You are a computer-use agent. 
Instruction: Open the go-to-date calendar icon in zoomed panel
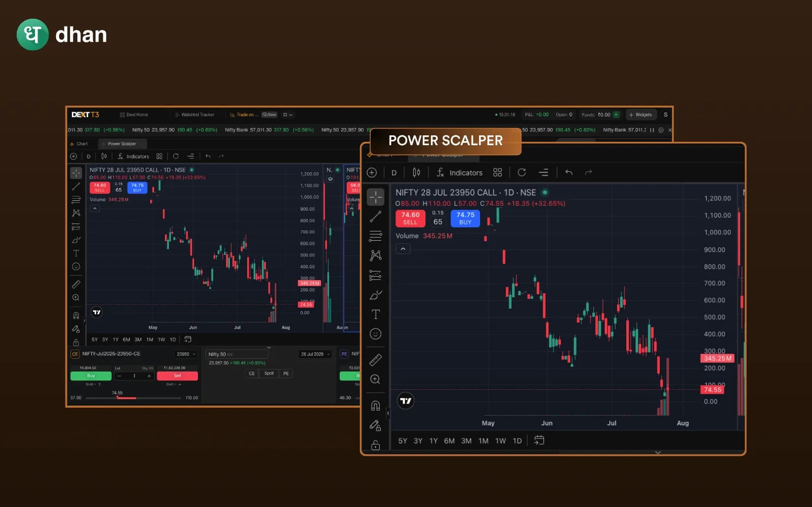click(x=539, y=440)
